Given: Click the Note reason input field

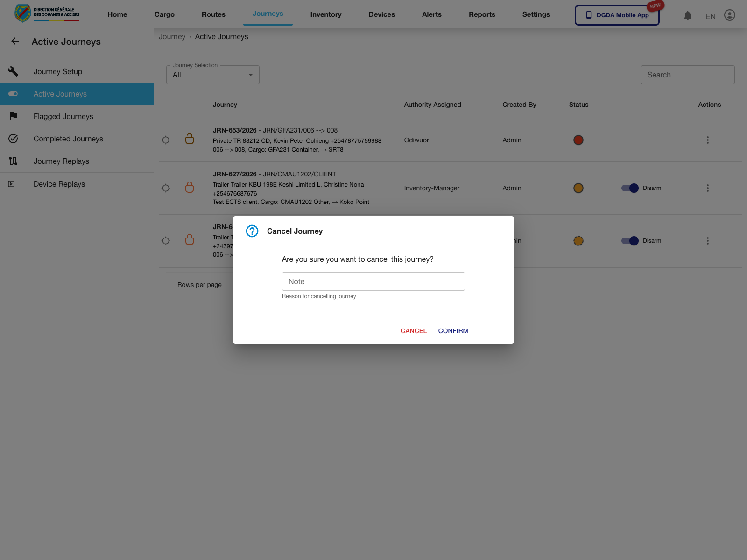Looking at the screenshot, I should pos(373,281).
